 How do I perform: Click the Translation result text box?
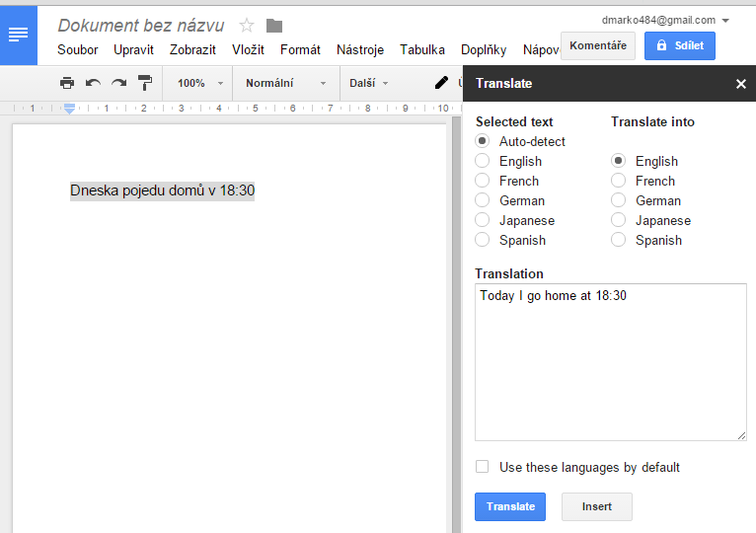610,362
